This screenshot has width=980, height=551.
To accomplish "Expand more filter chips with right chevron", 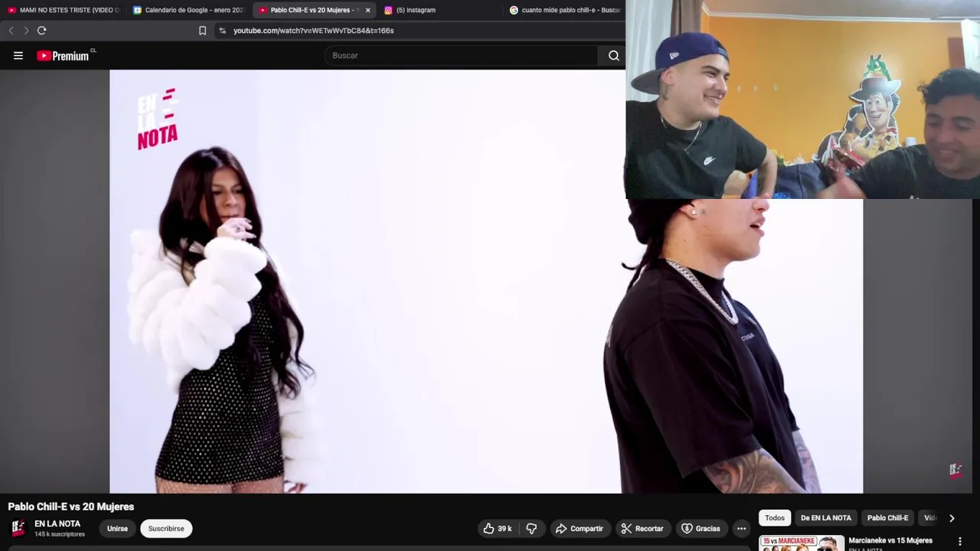I will click(952, 518).
